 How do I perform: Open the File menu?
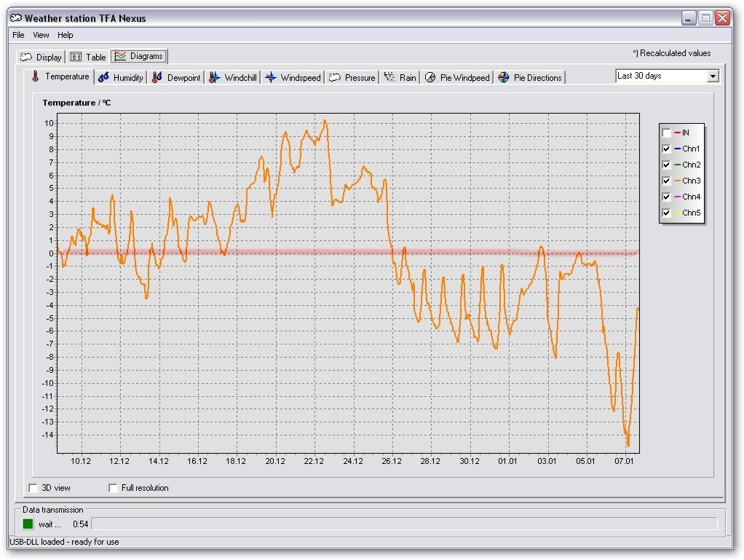[x=18, y=35]
